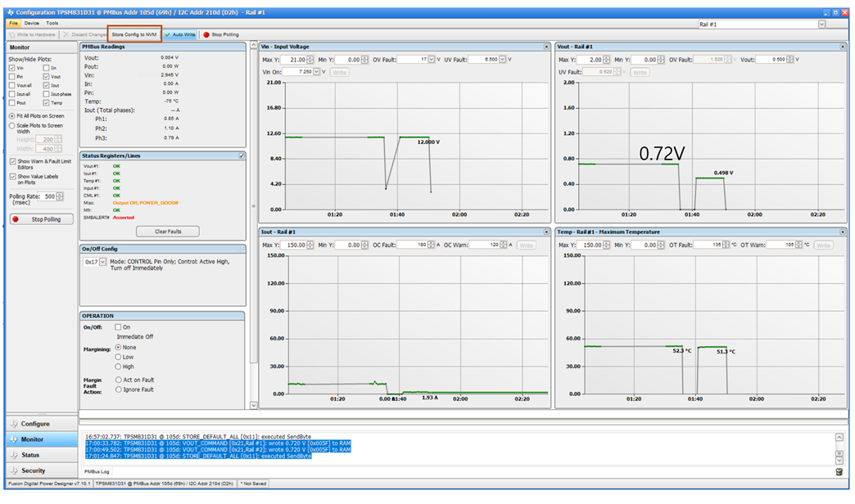Click Status Registers panel header checkbox

(x=242, y=155)
